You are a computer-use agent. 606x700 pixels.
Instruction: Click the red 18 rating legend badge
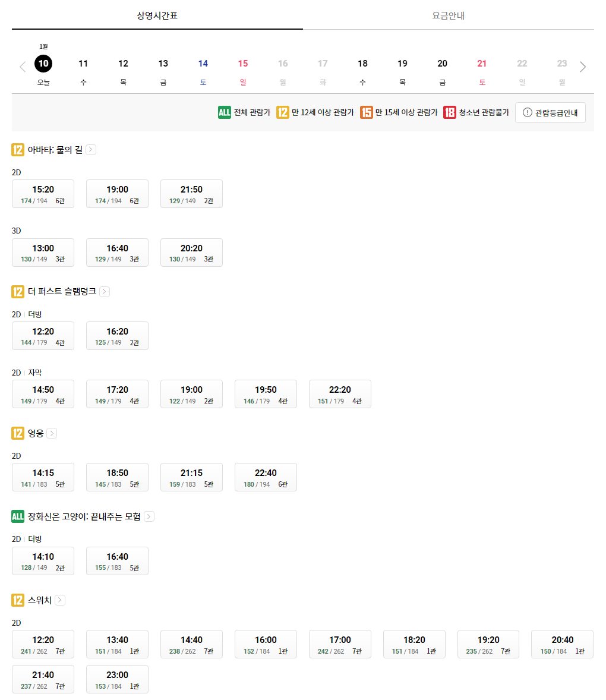[449, 112]
